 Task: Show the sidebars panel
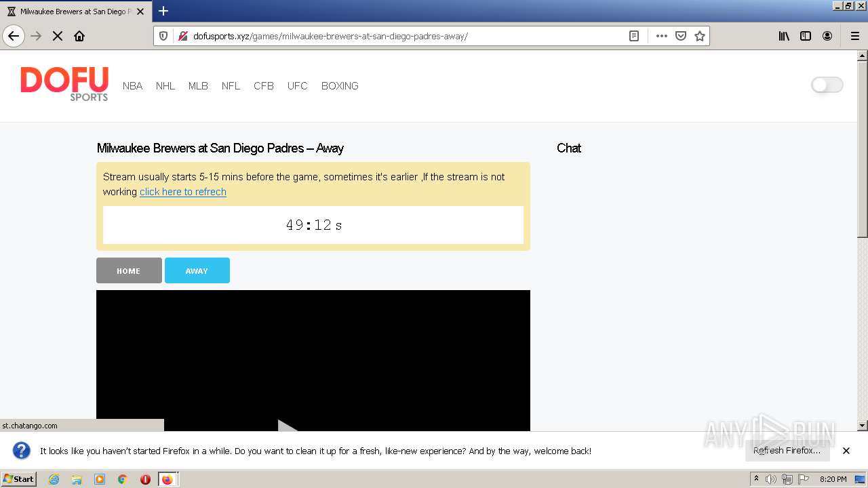pyautogui.click(x=806, y=36)
